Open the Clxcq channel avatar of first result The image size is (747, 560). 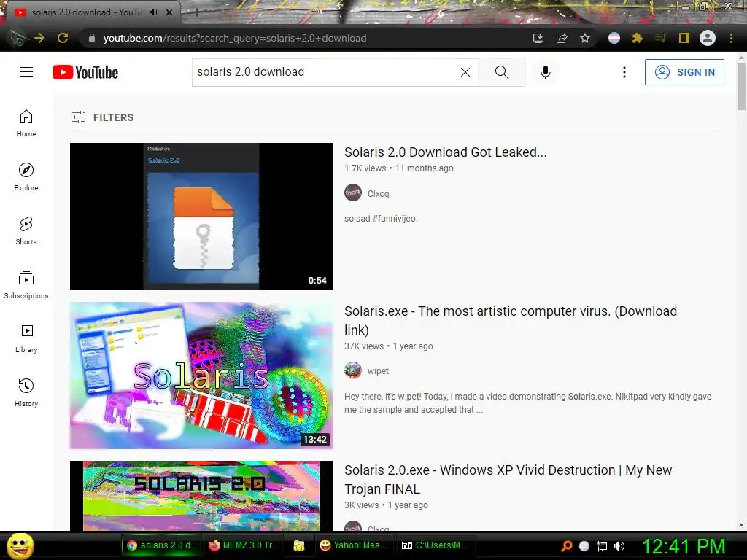click(353, 192)
